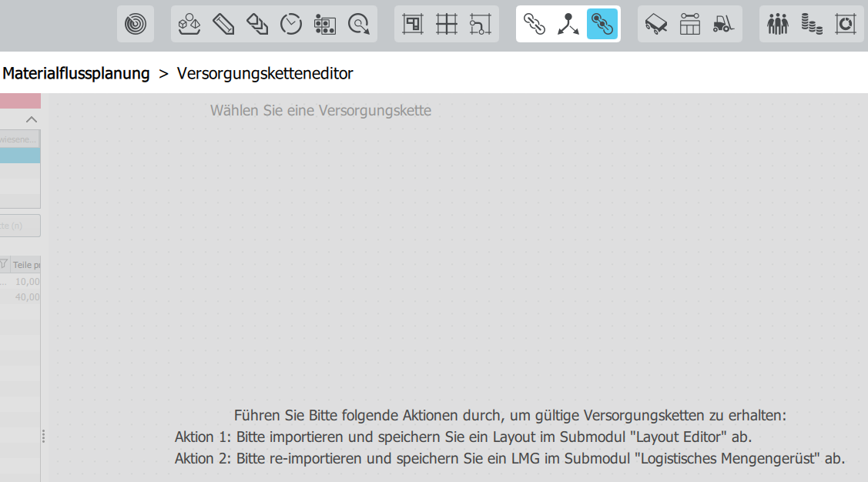This screenshot has height=482, width=868.
Task: Open the group of people icon
Action: 778,25
